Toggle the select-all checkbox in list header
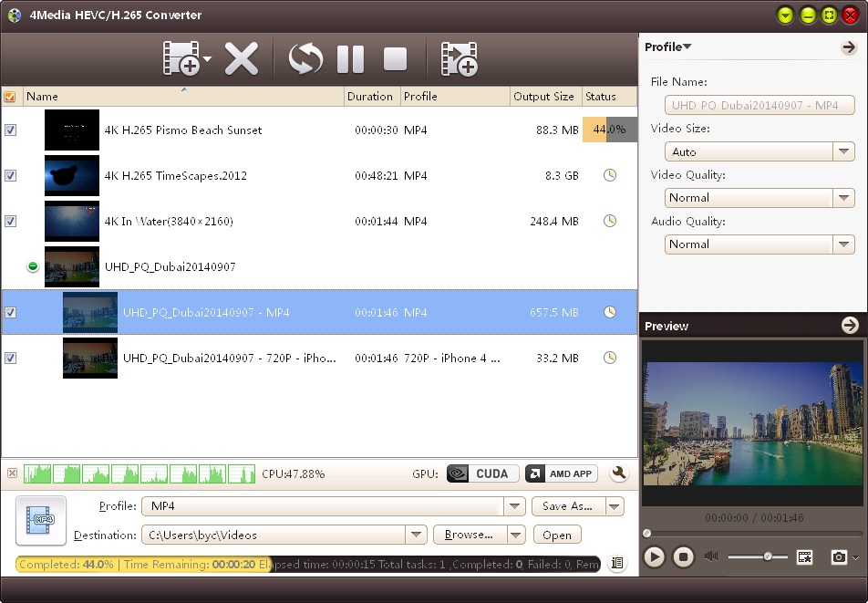868x603 pixels. click(10, 97)
